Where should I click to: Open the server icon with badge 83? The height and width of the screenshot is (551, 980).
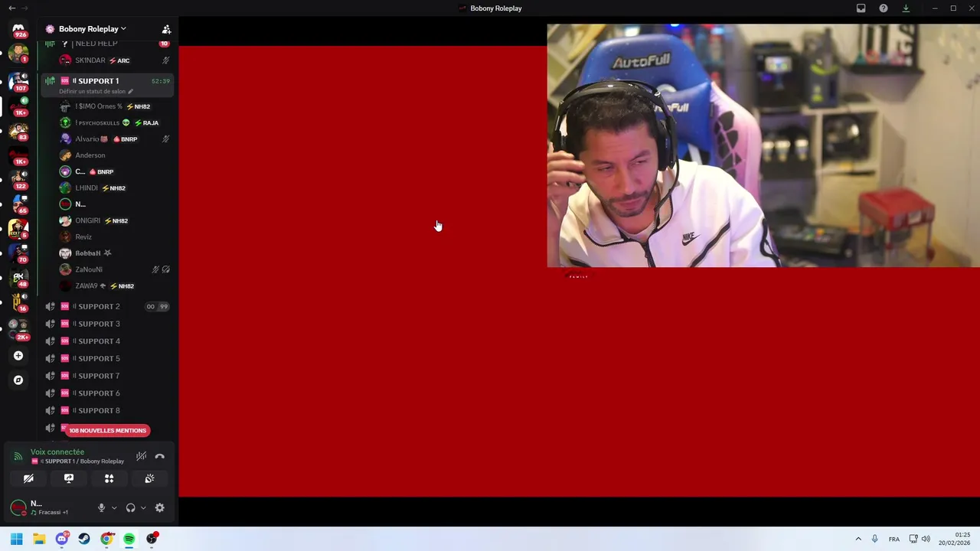click(x=18, y=130)
